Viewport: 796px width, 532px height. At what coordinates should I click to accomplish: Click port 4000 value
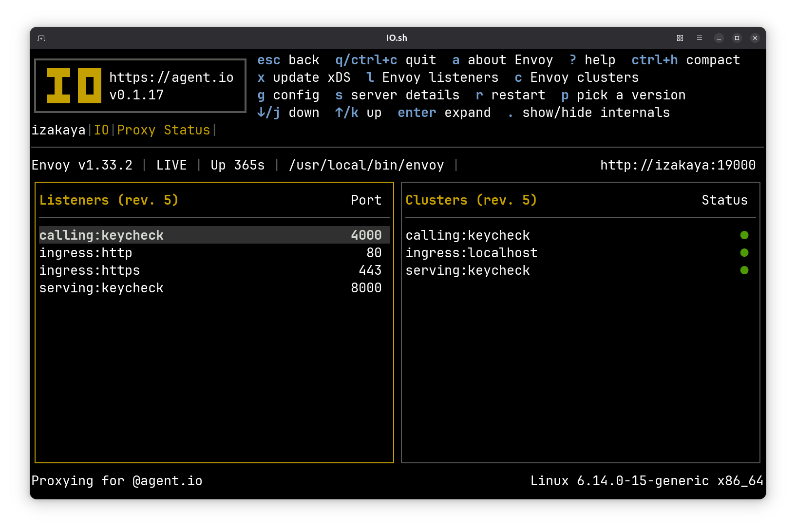click(x=366, y=235)
